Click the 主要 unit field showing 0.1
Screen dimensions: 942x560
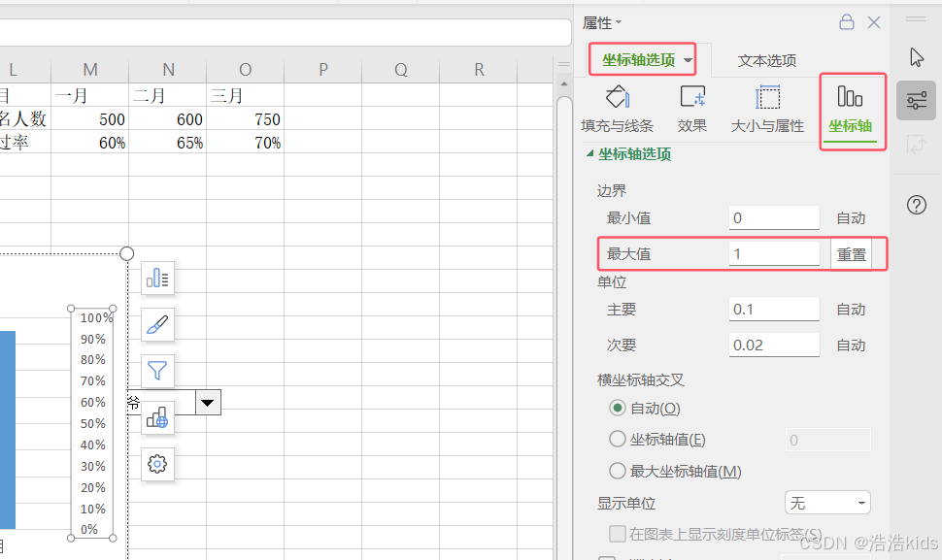[x=774, y=309]
